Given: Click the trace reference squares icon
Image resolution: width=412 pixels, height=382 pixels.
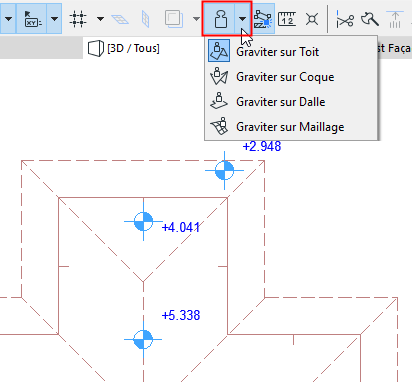Looking at the screenshot, I should (174, 19).
